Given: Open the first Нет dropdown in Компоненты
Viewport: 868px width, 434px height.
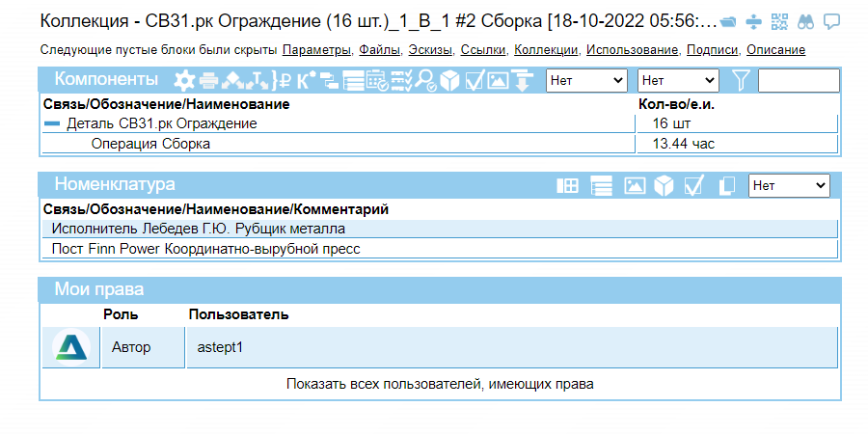Looking at the screenshot, I should 586,81.
